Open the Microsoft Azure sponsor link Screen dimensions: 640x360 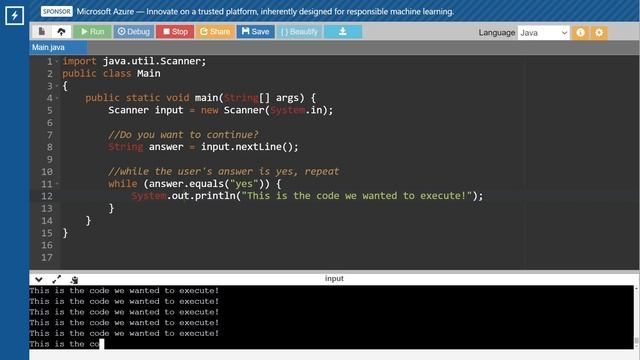point(265,11)
